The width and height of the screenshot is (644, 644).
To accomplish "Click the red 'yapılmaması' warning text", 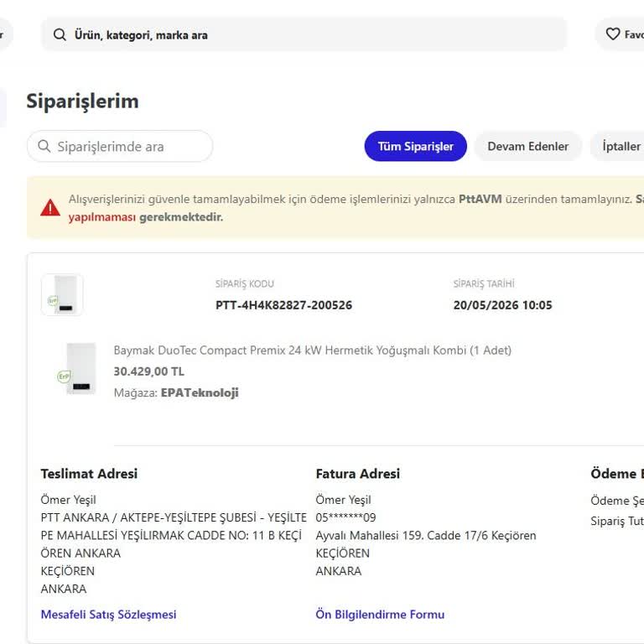I will (x=101, y=217).
